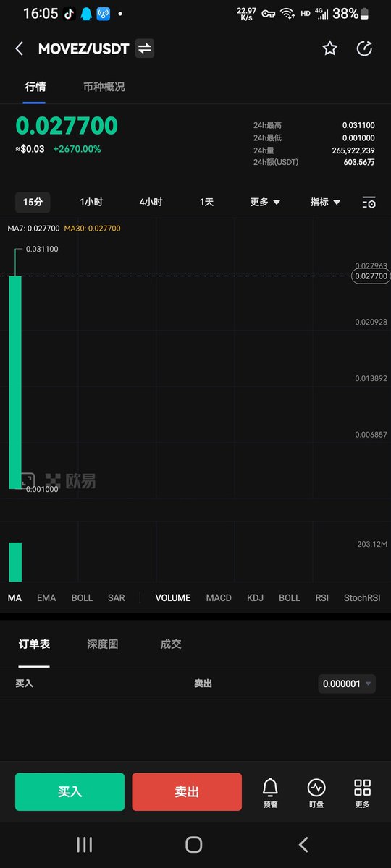Tap the ≈$0.03 USD equivalent
The height and width of the screenshot is (868, 391).
coord(30,149)
